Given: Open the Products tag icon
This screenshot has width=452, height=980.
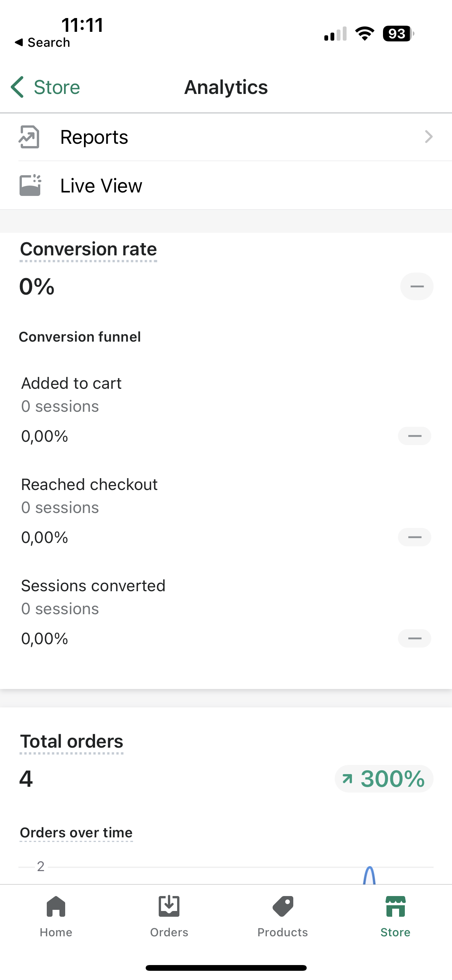Looking at the screenshot, I should click(283, 906).
